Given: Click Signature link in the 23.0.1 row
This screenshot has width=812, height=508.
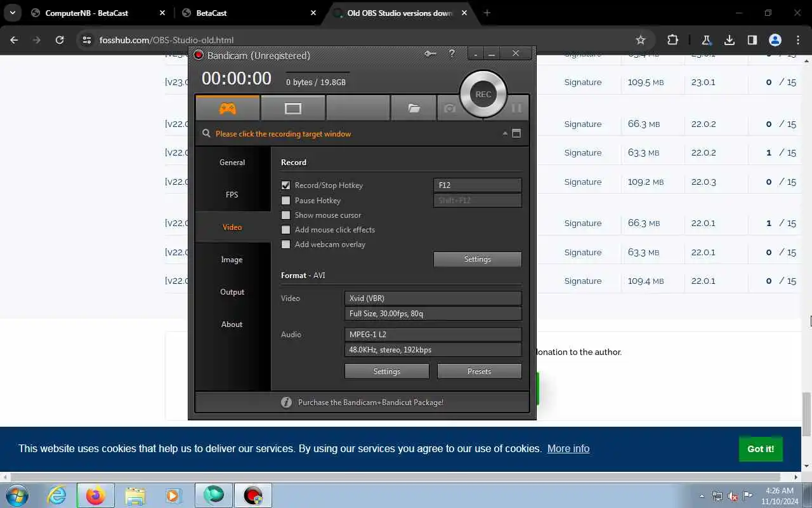Looking at the screenshot, I should click(583, 83).
